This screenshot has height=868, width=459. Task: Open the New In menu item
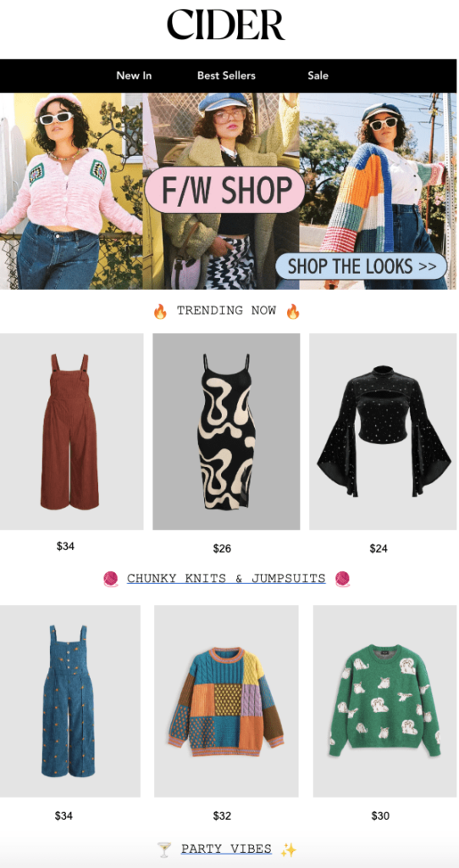(134, 75)
